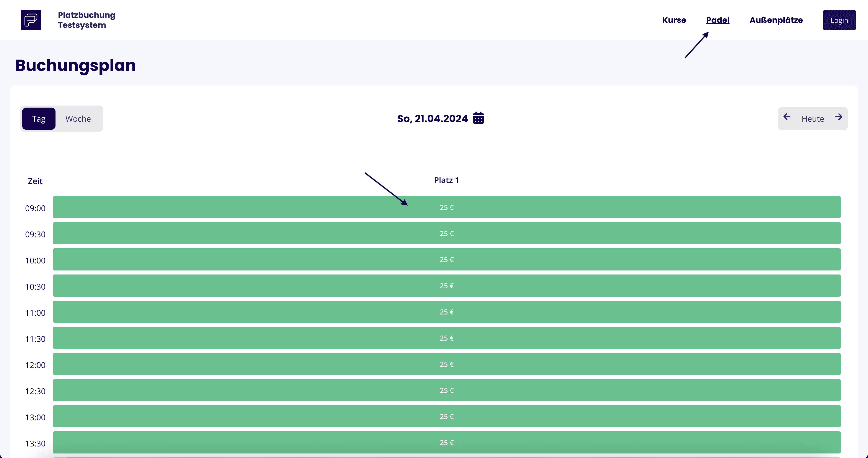Pick the 13:00 time slot
The width and height of the screenshot is (868, 458).
tap(447, 416)
